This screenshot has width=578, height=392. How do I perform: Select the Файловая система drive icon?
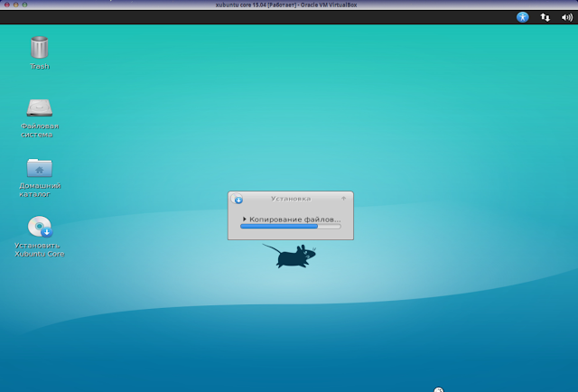(x=40, y=107)
